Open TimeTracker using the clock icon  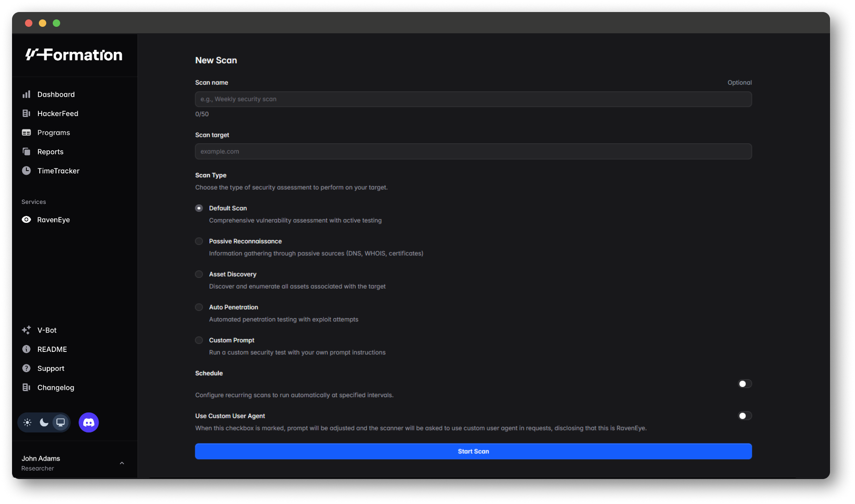click(26, 171)
